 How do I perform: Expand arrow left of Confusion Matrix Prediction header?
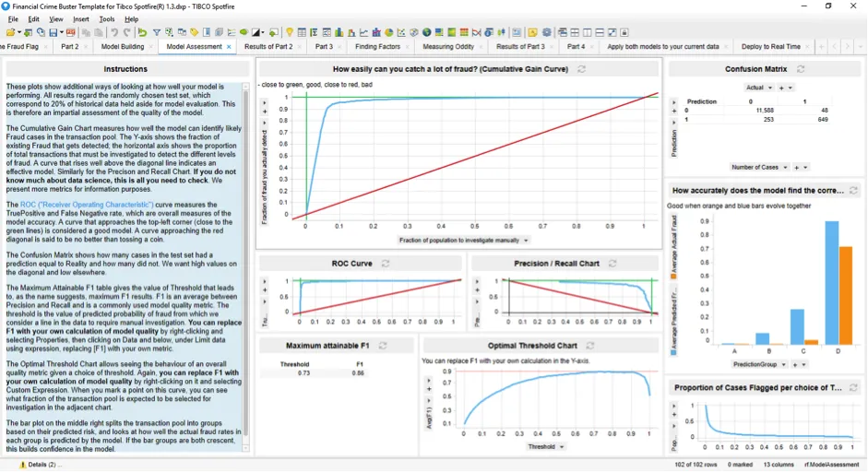click(x=673, y=102)
